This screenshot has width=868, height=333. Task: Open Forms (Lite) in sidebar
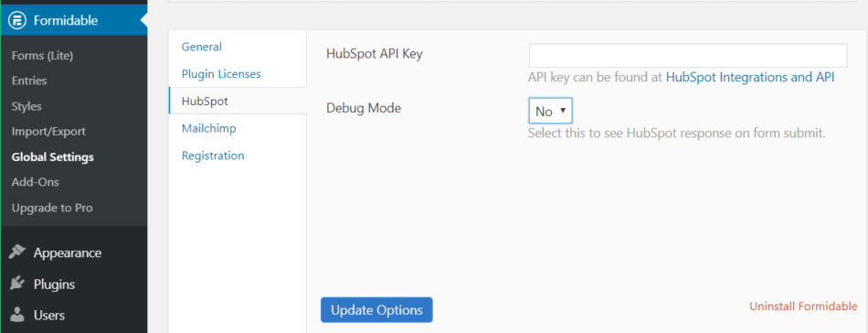pyautogui.click(x=43, y=56)
